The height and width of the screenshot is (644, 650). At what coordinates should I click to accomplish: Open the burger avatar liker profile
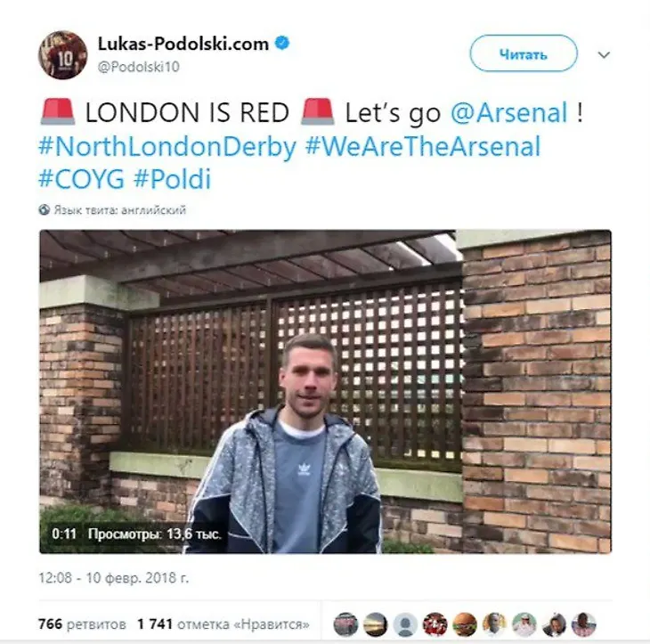click(465, 624)
